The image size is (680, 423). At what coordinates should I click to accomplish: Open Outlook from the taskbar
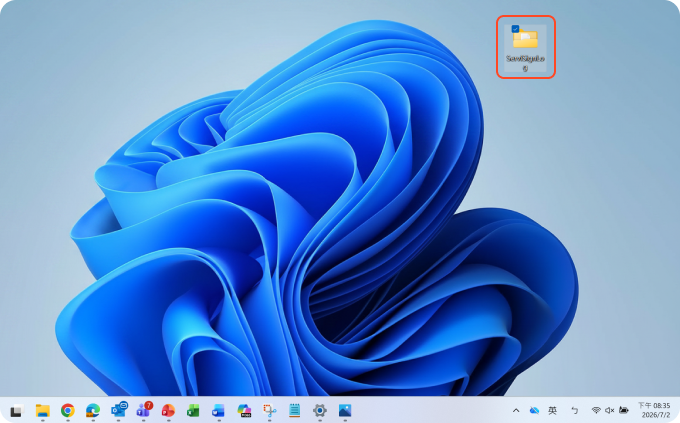118,410
